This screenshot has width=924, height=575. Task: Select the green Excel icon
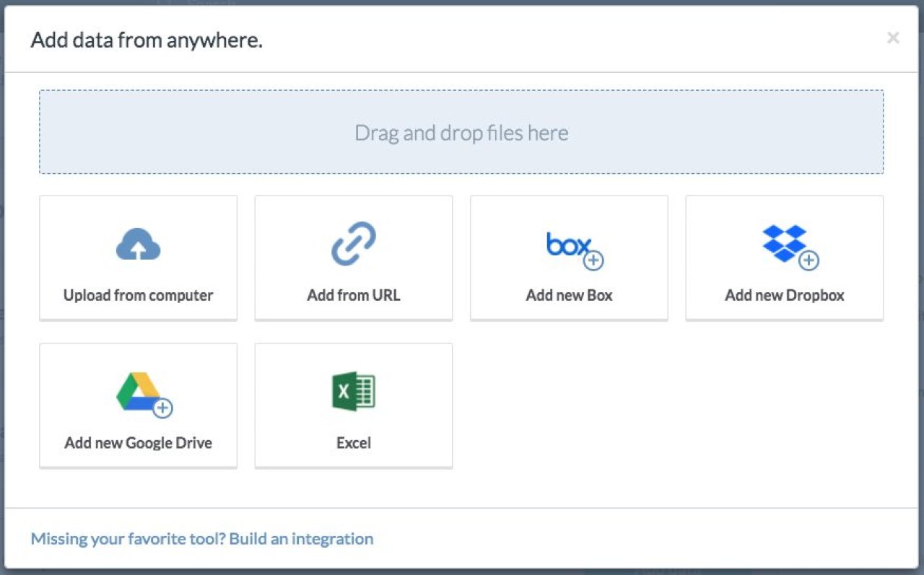click(354, 392)
